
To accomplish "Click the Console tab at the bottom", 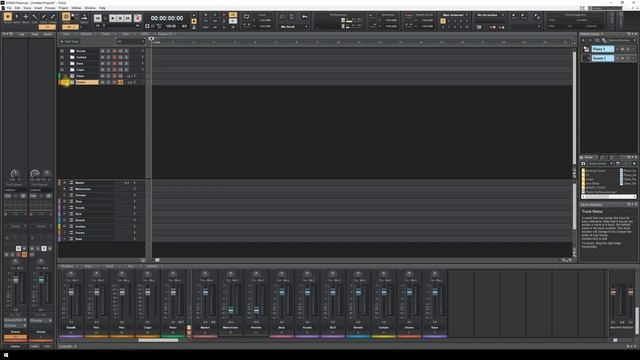I will 66,346.
